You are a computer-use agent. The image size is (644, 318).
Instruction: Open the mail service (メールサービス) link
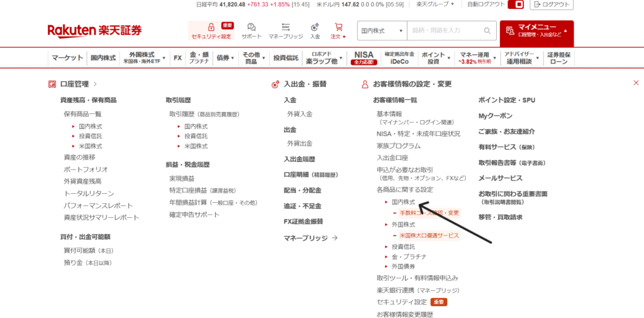(x=500, y=178)
